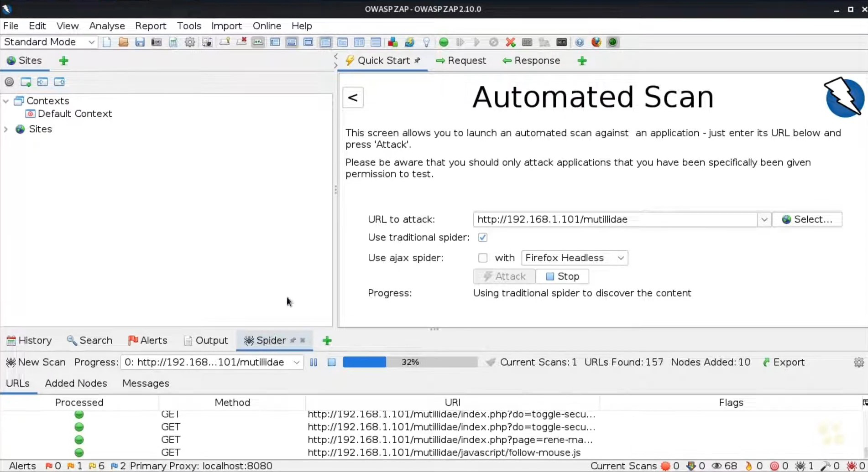Switch to the History tab
The image size is (868, 472).
[29, 341]
